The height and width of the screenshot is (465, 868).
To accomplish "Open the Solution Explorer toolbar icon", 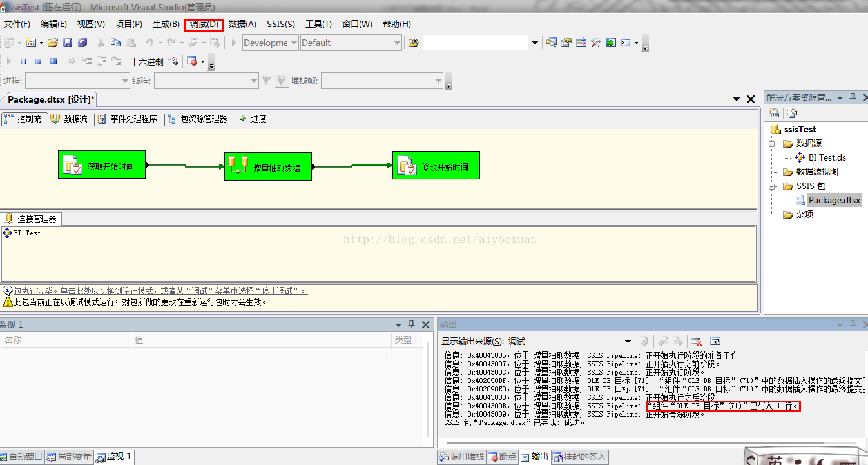I will [552, 43].
